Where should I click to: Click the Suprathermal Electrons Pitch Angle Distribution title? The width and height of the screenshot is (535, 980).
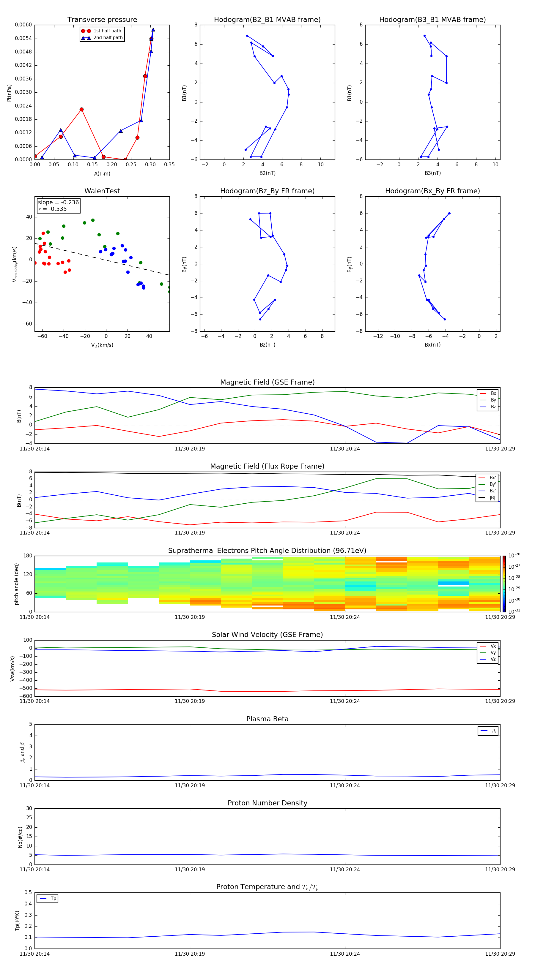point(267,551)
